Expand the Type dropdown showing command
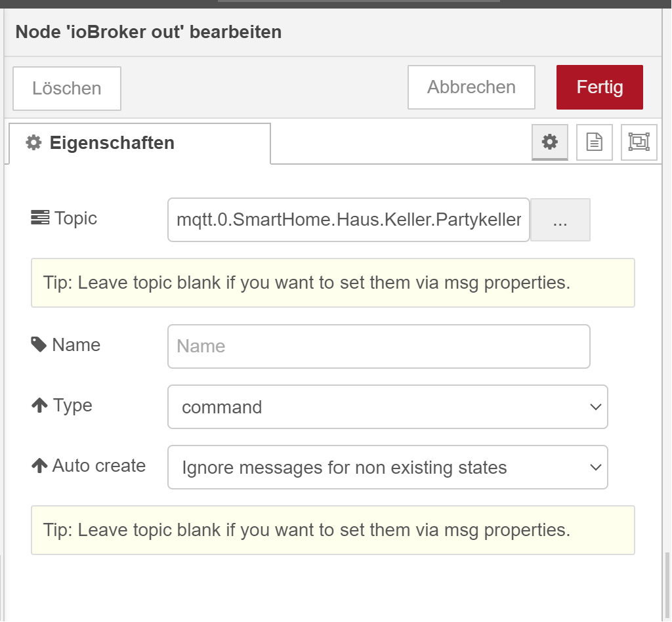Screen dimensions: 672x622 tap(387, 407)
